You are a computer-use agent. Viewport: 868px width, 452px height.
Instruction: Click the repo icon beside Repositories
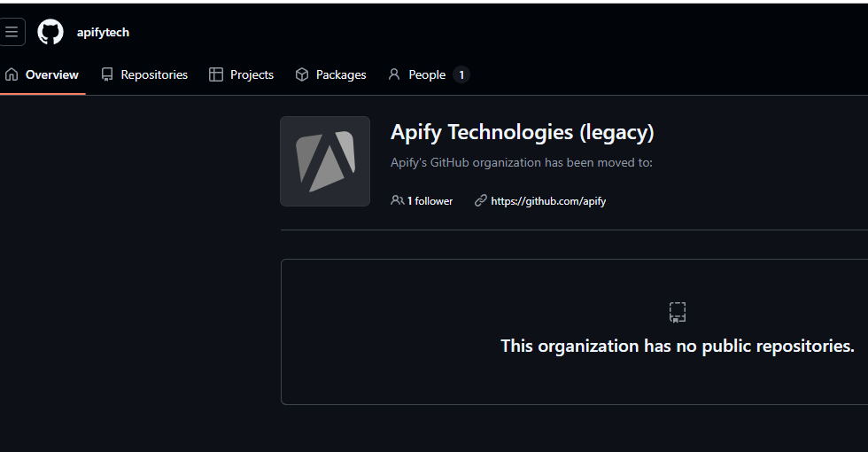click(x=107, y=74)
